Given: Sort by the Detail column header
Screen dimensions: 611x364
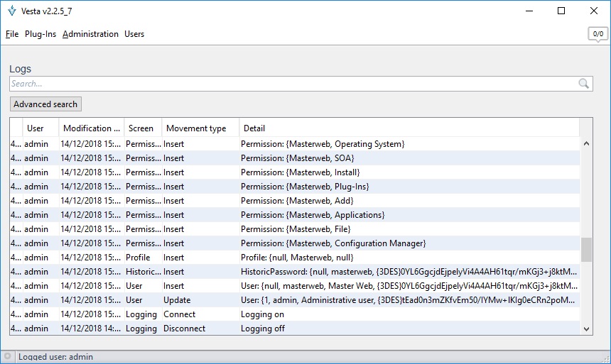Looking at the screenshot, I should pyautogui.click(x=254, y=128).
